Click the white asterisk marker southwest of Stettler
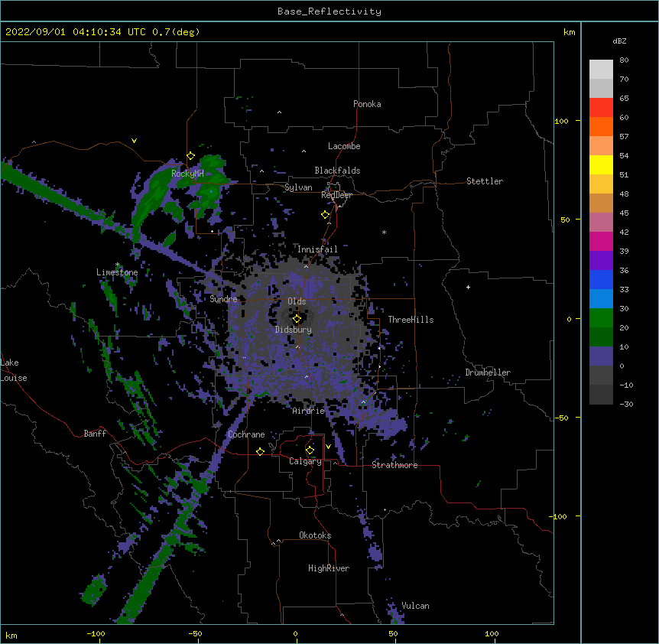 click(384, 232)
